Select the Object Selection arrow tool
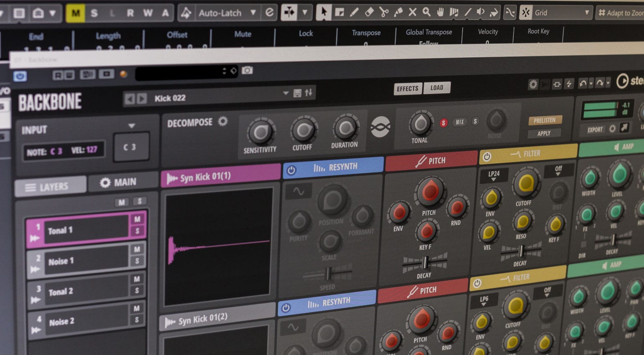Image resolution: width=644 pixels, height=355 pixels. pyautogui.click(x=323, y=12)
